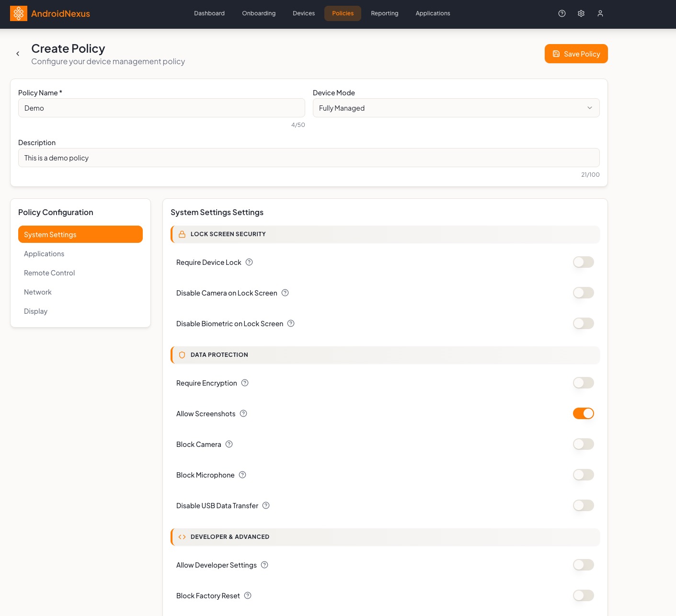Select Display configuration section
The width and height of the screenshot is (676, 616).
pyautogui.click(x=80, y=311)
